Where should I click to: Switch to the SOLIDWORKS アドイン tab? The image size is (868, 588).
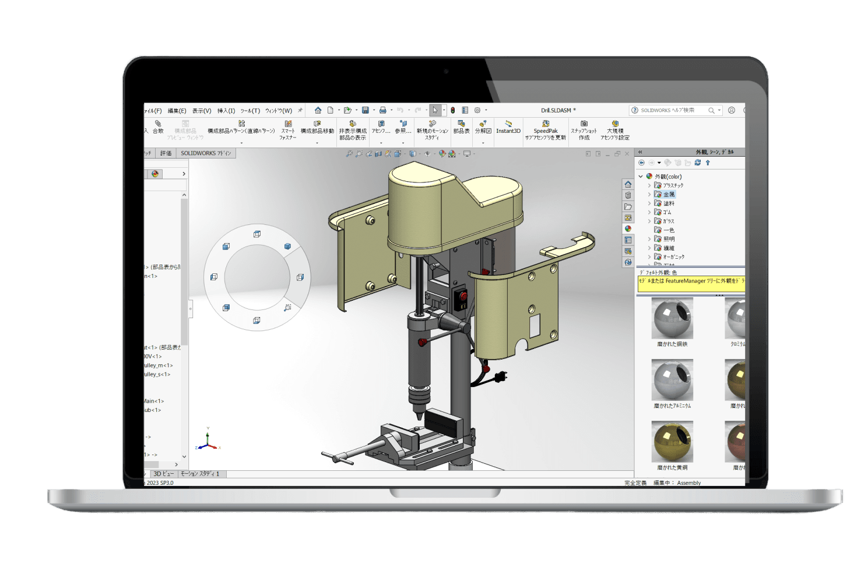[x=206, y=153]
